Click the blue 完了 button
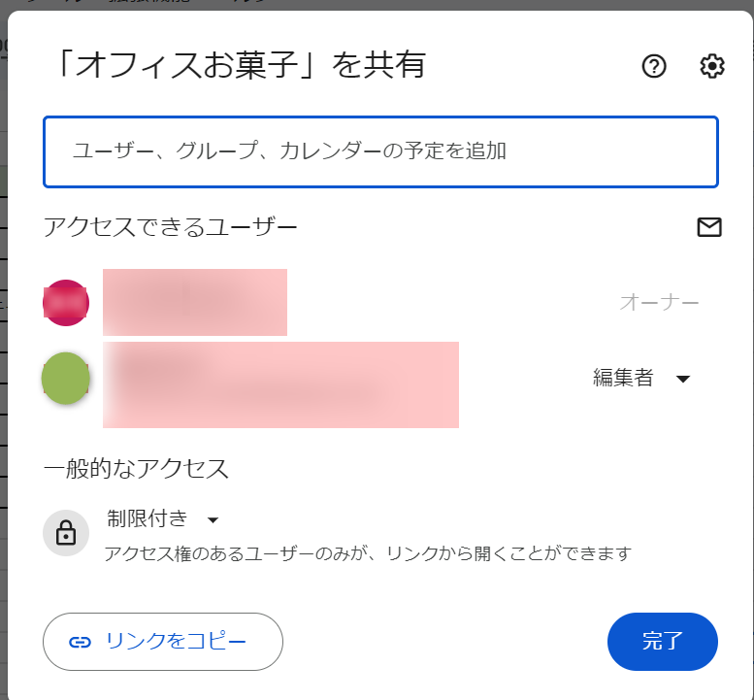 point(663,642)
